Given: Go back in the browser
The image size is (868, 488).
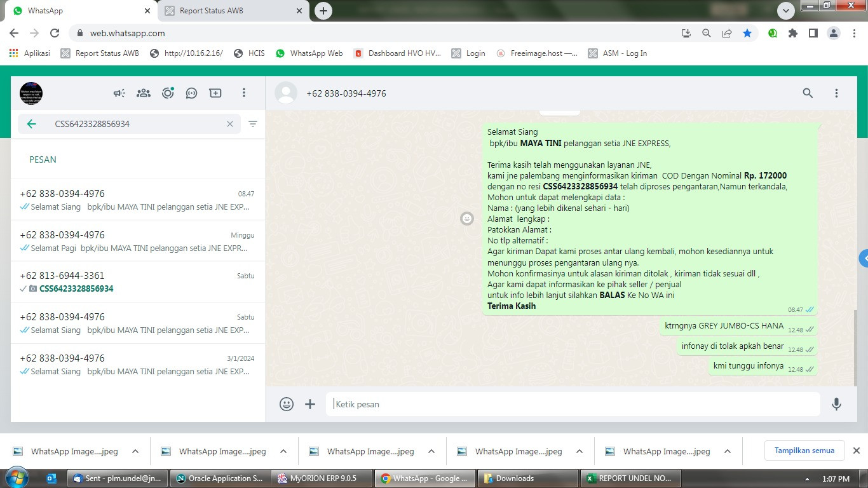Looking at the screenshot, I should pyautogui.click(x=14, y=33).
